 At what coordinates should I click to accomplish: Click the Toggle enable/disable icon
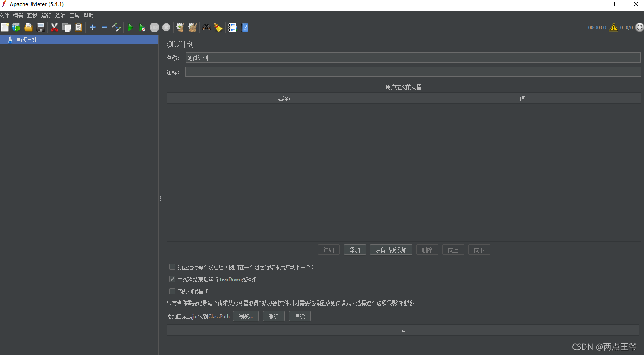pos(116,27)
